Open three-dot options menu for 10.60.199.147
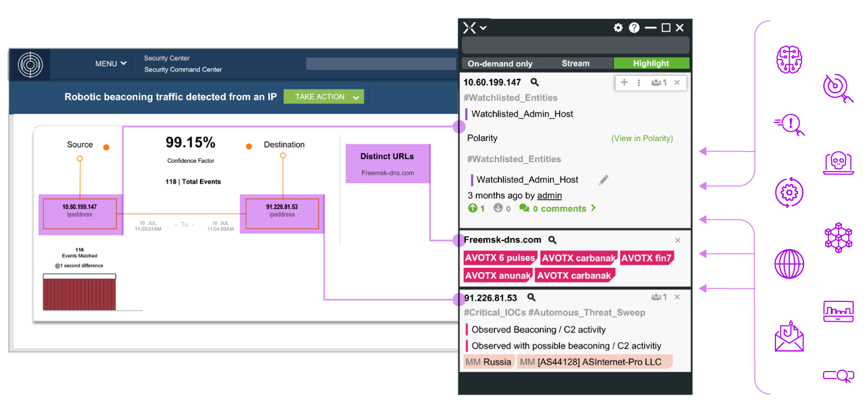The height and width of the screenshot is (415, 868). click(639, 83)
